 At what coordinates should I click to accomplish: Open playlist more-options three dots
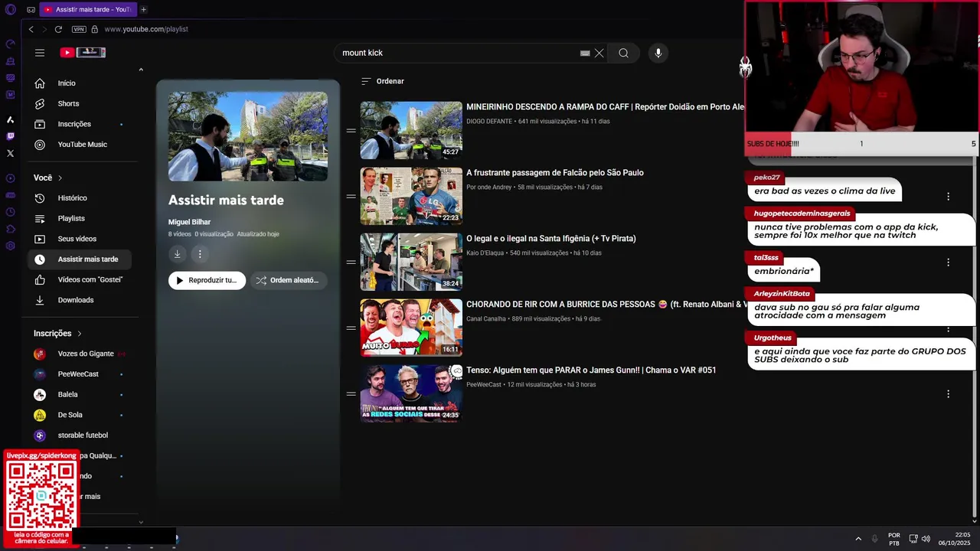coord(200,254)
